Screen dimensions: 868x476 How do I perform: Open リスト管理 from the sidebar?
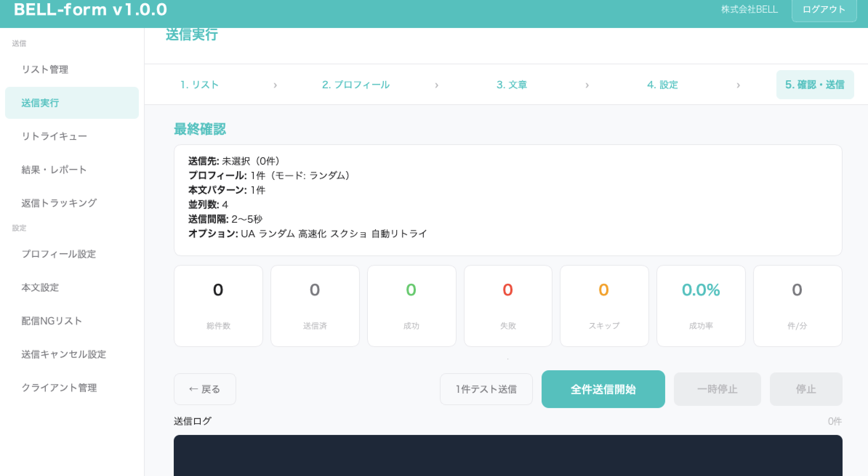pyautogui.click(x=46, y=69)
